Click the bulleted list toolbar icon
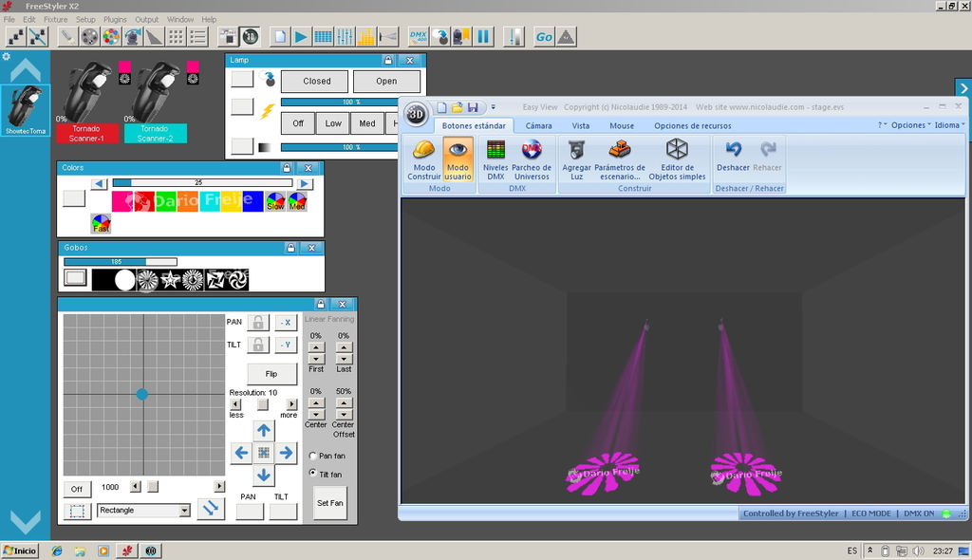 [197, 37]
